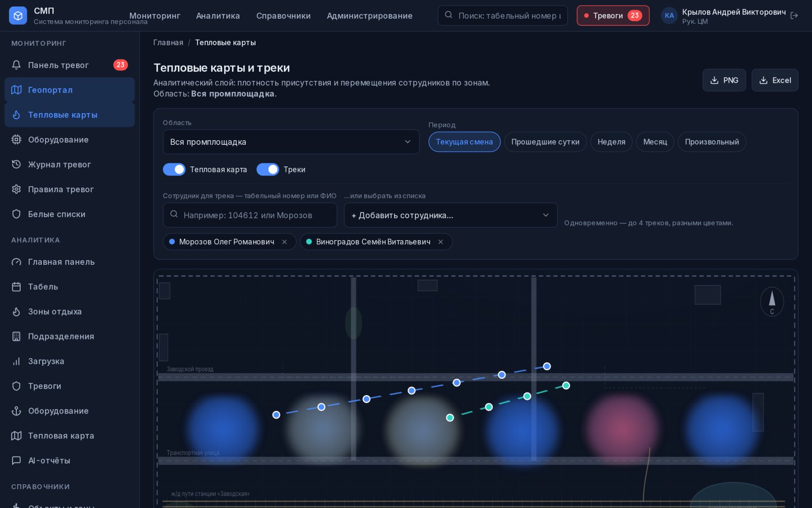Export data to Excel

coord(774,80)
